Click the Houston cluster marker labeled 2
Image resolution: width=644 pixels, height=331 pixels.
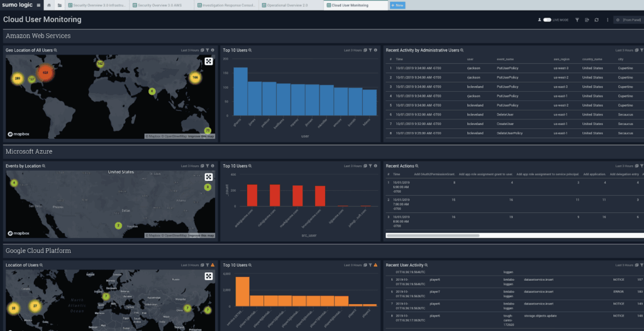[118, 225]
